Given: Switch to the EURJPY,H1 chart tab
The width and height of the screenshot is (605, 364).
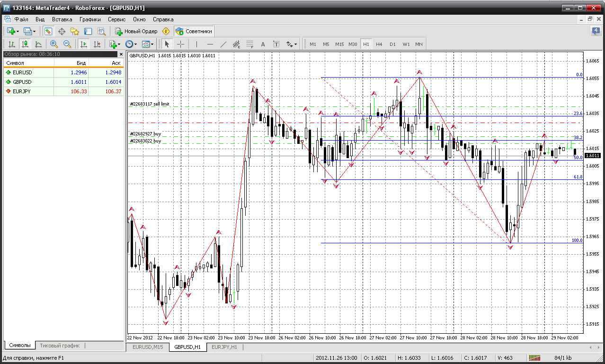Looking at the screenshot, I should click(x=224, y=347).
